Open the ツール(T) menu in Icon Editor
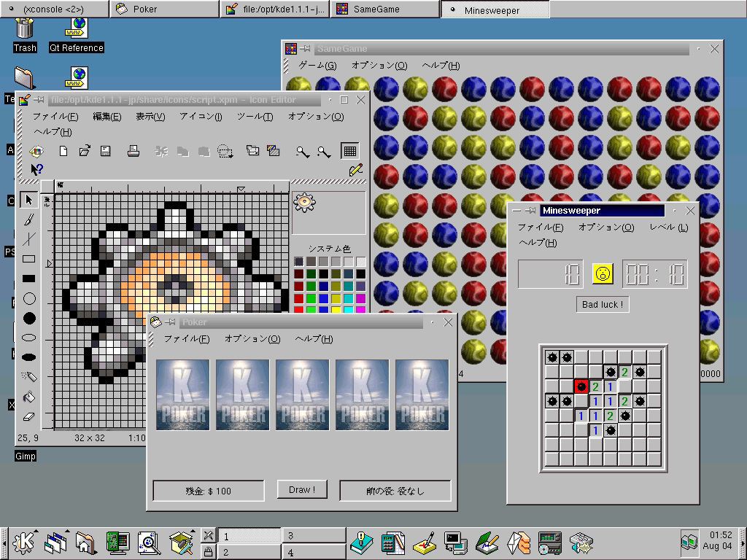The height and width of the screenshot is (560, 747). click(x=255, y=117)
